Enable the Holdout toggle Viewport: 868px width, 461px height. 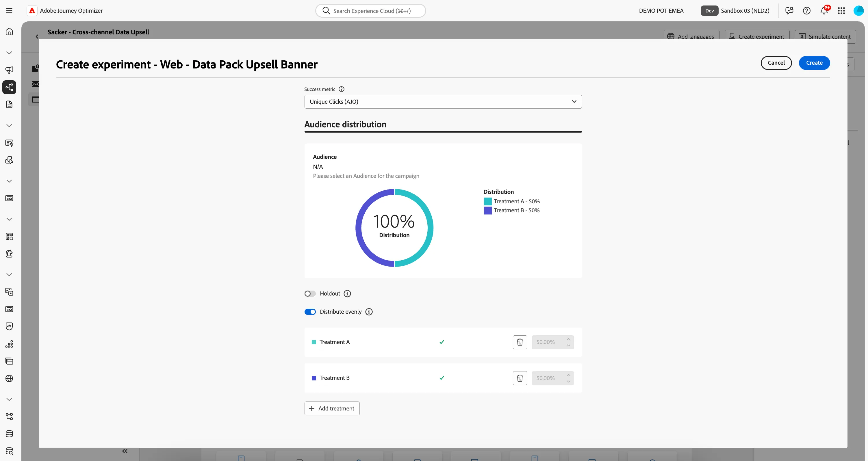coord(310,294)
